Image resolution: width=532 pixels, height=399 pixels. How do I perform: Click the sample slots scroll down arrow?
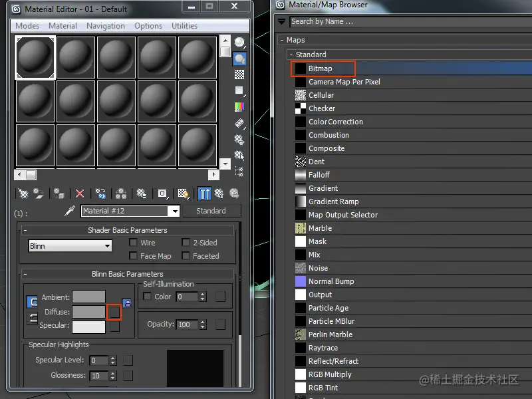(225, 164)
